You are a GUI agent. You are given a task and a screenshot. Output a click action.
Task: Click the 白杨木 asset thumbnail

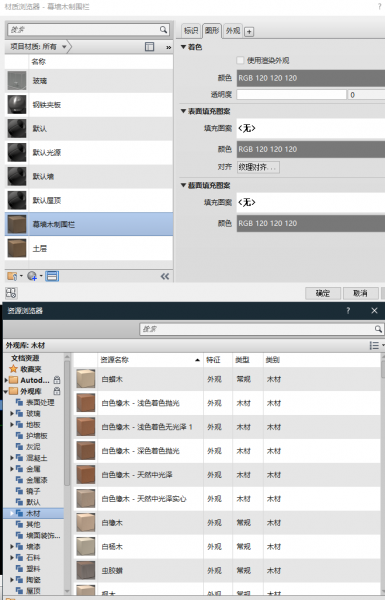point(85,546)
